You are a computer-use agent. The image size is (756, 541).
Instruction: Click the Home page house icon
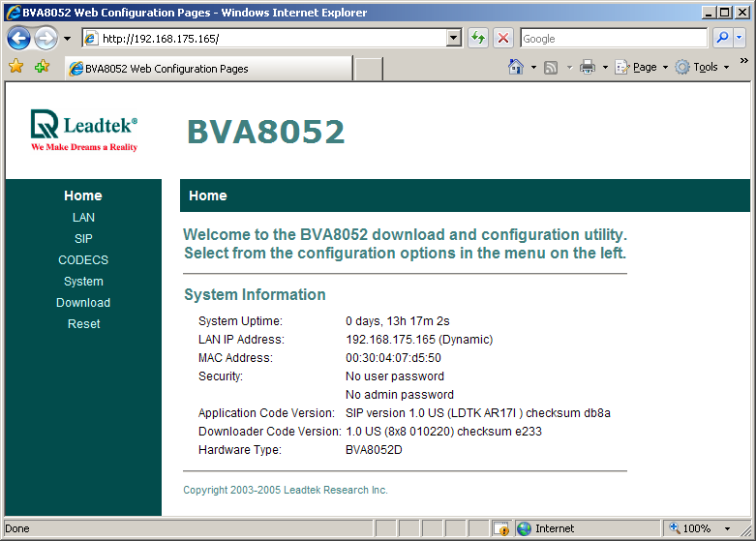point(515,67)
